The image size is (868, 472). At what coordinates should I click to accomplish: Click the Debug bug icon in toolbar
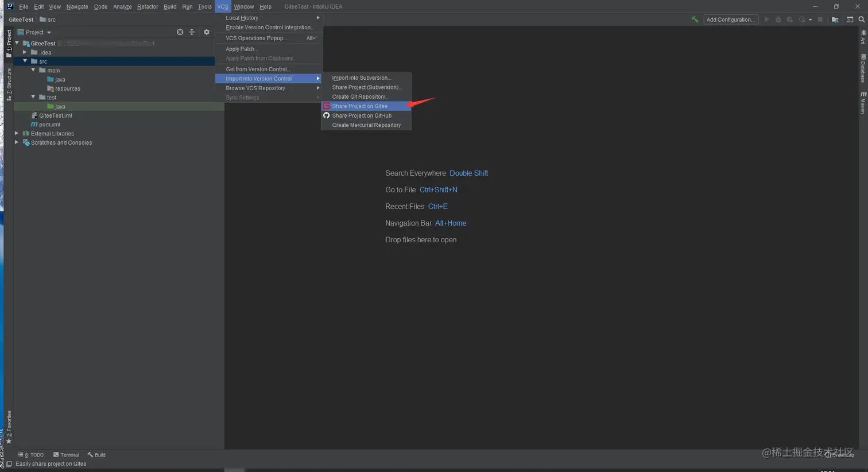click(x=778, y=20)
